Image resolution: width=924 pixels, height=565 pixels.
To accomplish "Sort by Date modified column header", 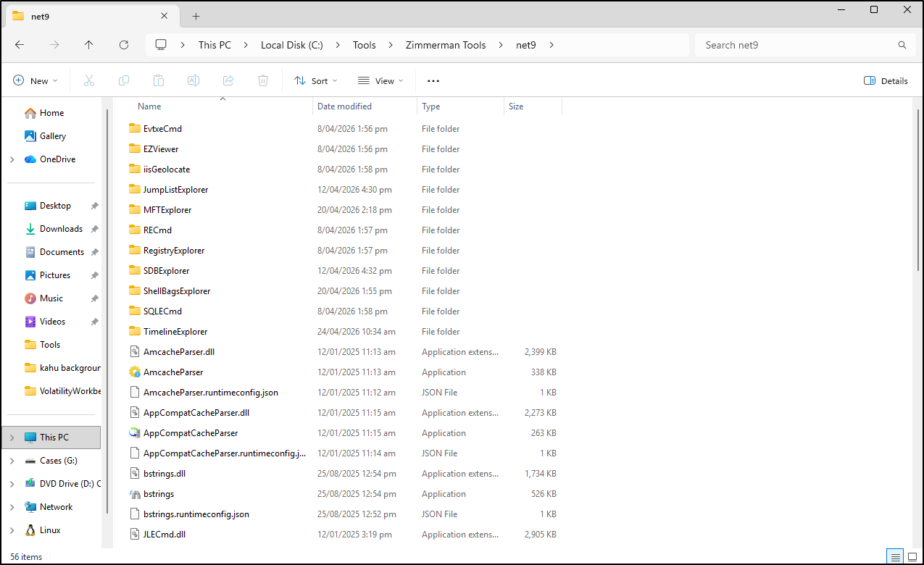I will (x=365, y=106).
